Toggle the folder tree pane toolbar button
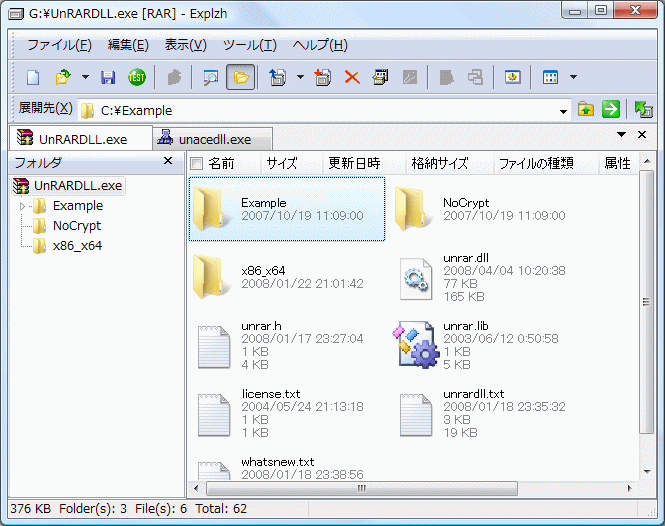 click(240, 77)
